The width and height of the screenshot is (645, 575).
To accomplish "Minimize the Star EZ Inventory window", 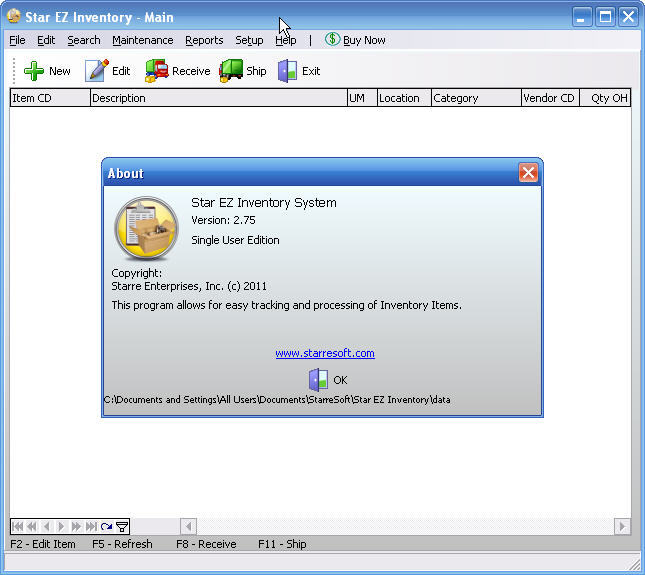I will coord(582,17).
